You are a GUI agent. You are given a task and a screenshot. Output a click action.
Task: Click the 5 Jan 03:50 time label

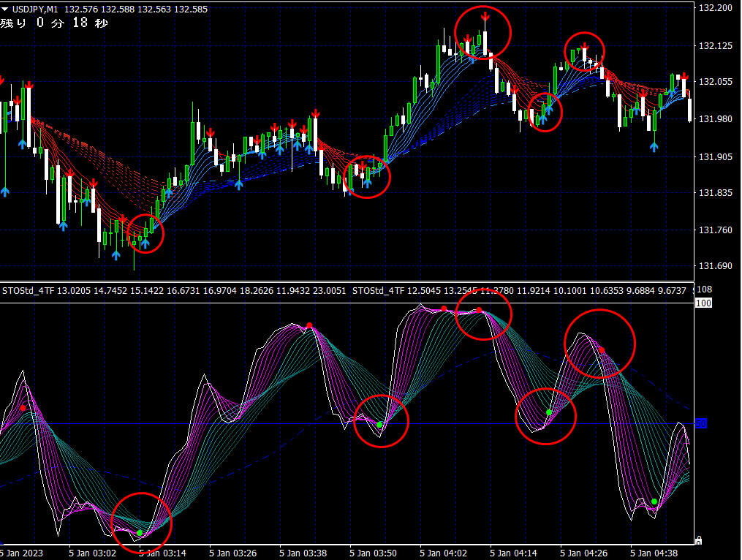click(x=373, y=553)
